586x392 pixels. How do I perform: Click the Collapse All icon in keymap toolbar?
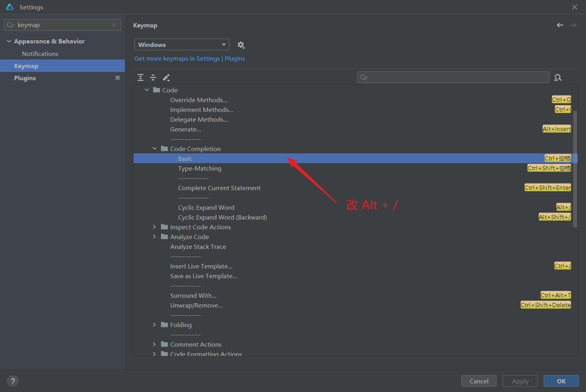coord(153,77)
